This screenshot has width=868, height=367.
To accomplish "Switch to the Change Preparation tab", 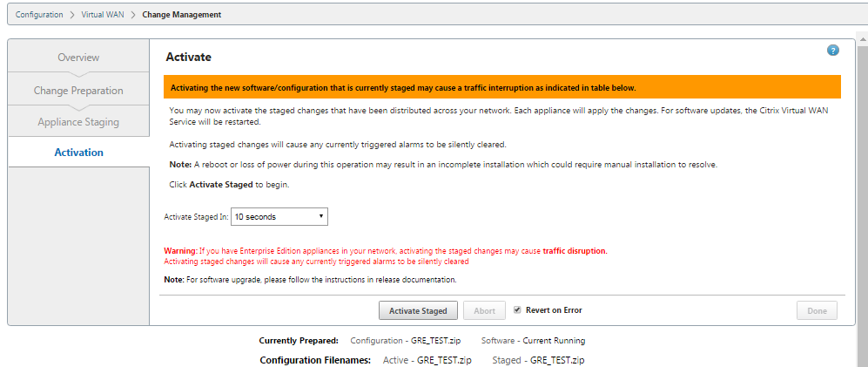I will (x=78, y=91).
